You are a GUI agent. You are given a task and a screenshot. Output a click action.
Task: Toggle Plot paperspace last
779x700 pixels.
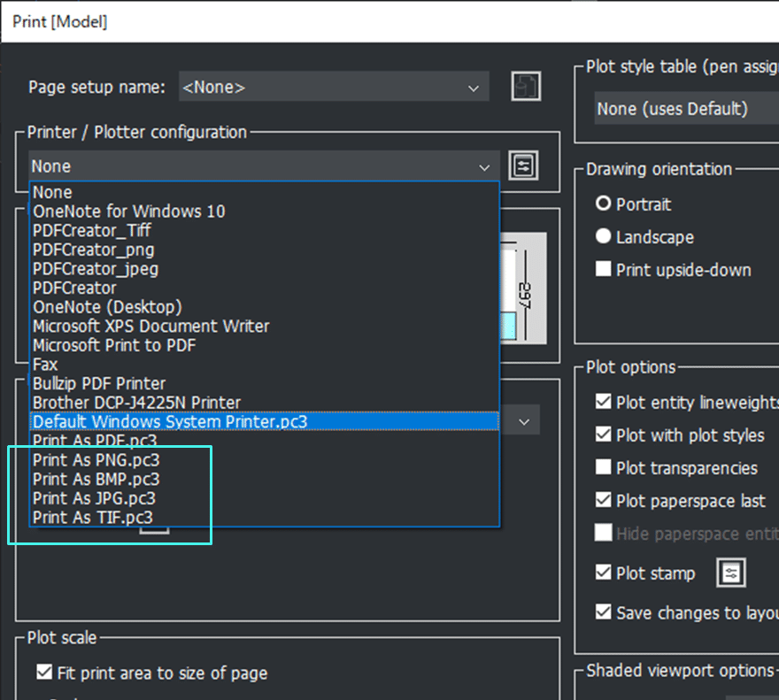(603, 500)
